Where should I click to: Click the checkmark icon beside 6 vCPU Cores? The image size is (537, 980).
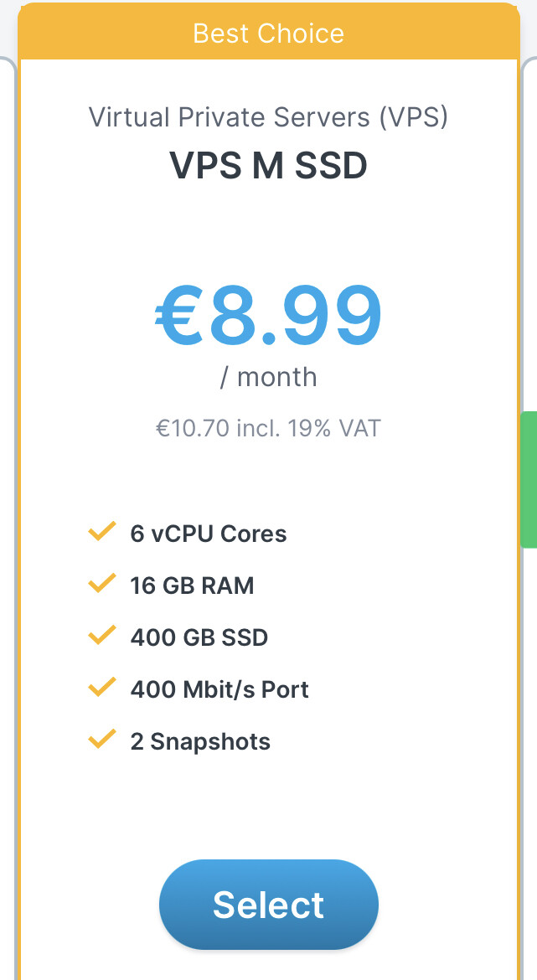(102, 531)
